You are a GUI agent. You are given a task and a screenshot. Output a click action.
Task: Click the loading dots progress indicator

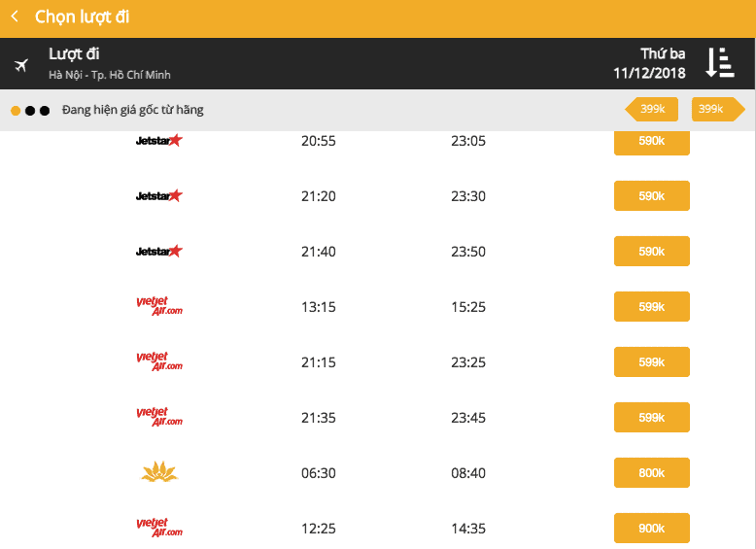click(x=30, y=111)
